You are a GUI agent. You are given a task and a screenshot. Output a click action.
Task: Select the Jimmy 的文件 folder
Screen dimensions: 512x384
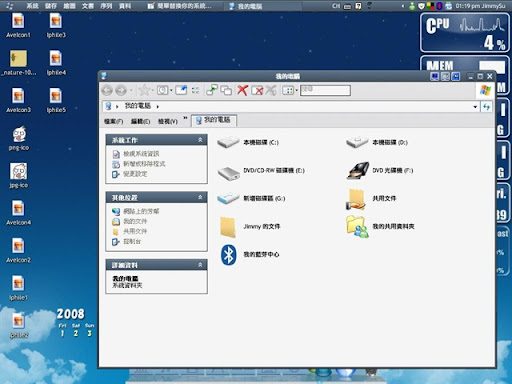tap(249, 227)
